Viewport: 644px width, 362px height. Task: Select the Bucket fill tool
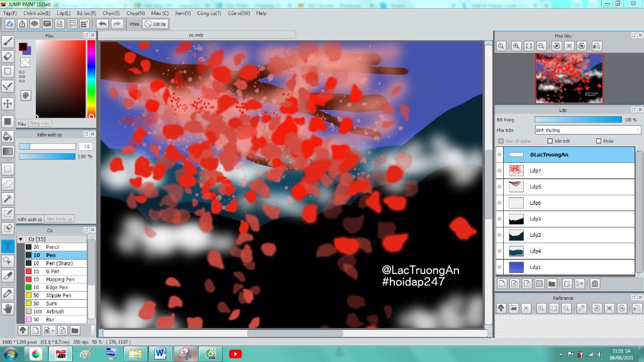click(x=8, y=136)
